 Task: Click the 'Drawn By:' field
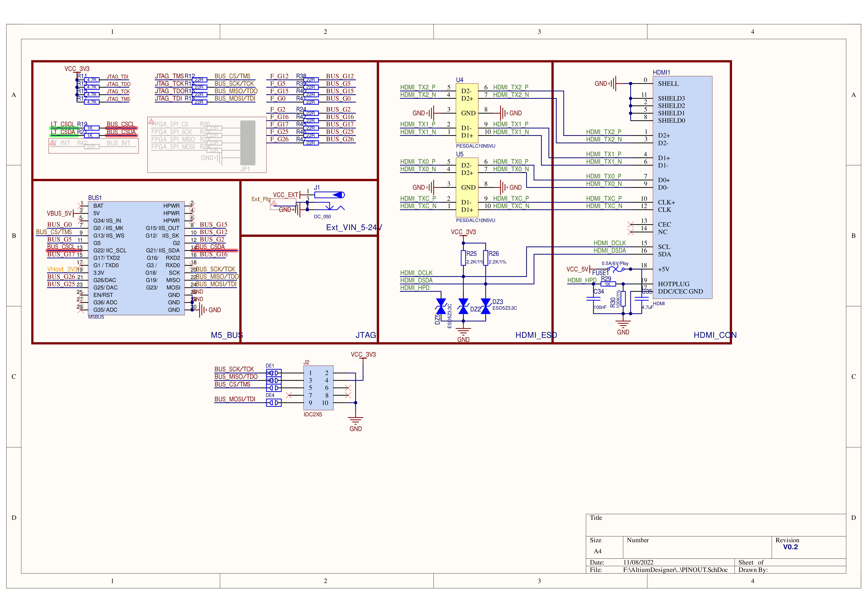point(790,570)
